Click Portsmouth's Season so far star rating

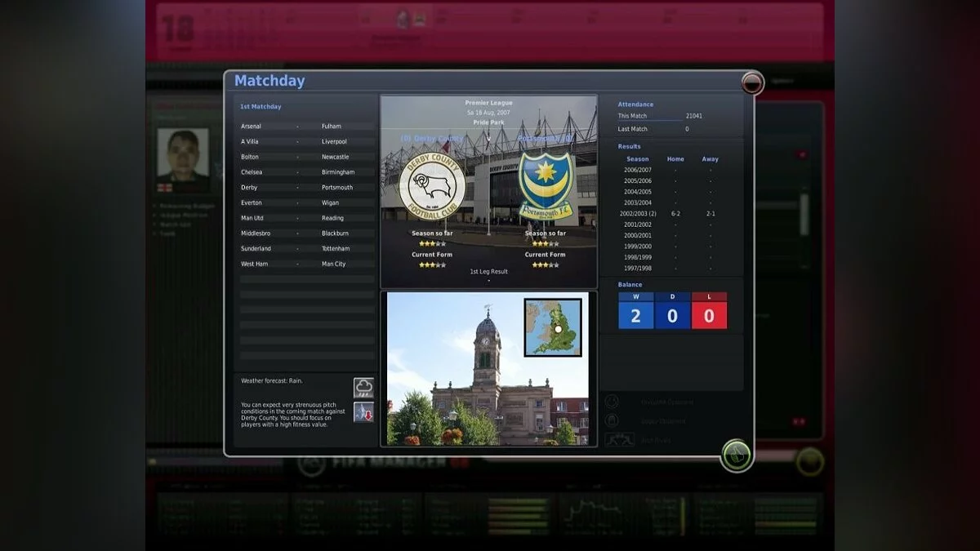[x=546, y=243]
